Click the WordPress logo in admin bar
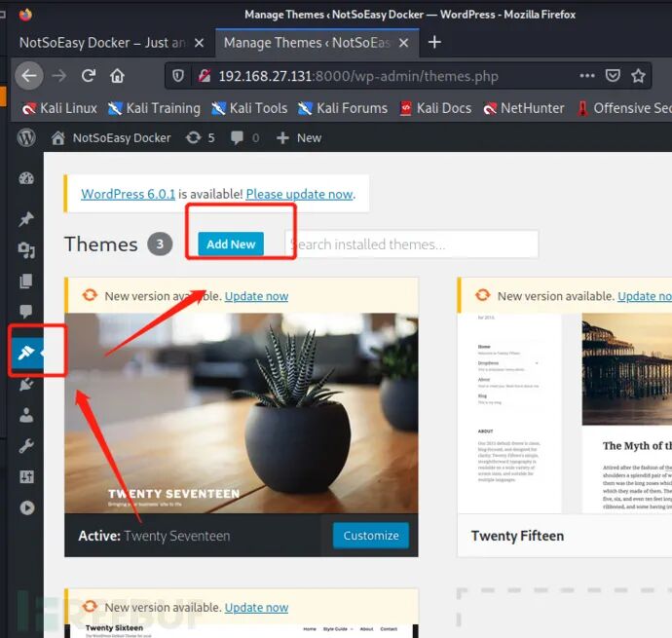Screen dimensions: 672x638 [26, 137]
